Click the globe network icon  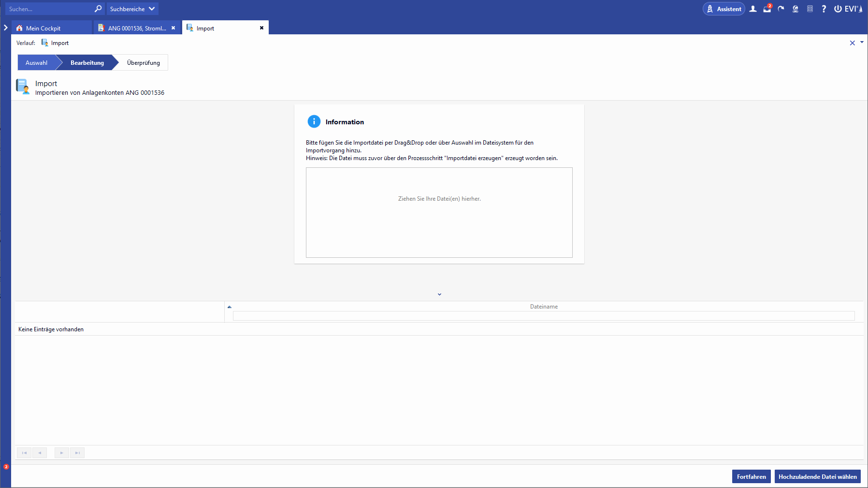click(796, 9)
